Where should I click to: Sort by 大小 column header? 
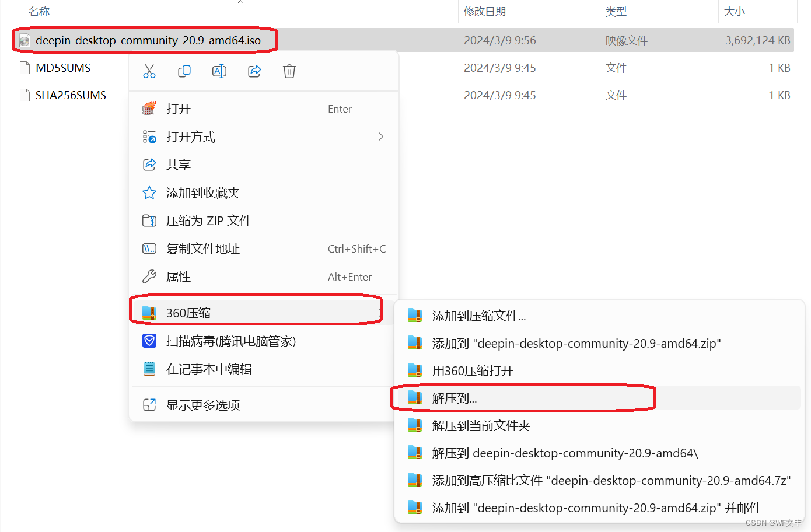pos(735,12)
